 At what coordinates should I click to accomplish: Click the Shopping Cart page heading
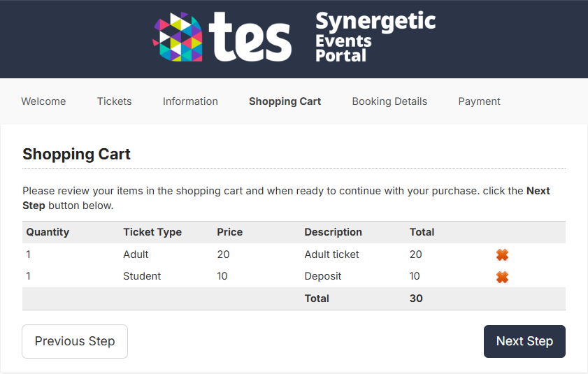[x=76, y=154]
